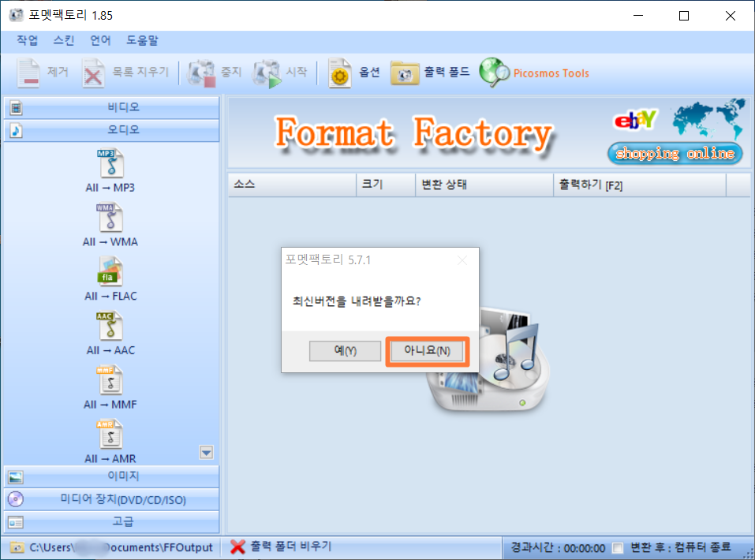Image resolution: width=755 pixels, height=560 pixels.
Task: Click the Format Factory app icon in title bar
Action: 16,15
